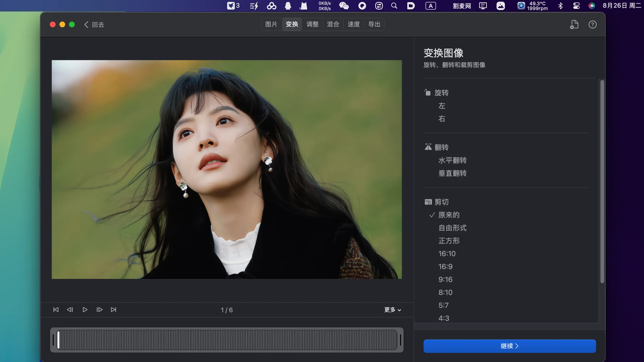The width and height of the screenshot is (644, 362).
Task: Click the Spotlight search icon in menu bar
Action: pyautogui.click(x=394, y=6)
